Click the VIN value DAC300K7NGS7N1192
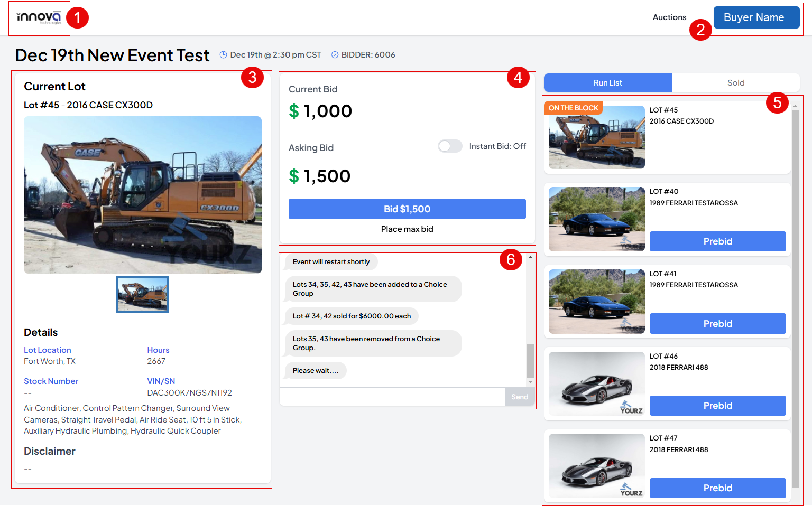Image resolution: width=812 pixels, height=506 pixels. click(189, 393)
